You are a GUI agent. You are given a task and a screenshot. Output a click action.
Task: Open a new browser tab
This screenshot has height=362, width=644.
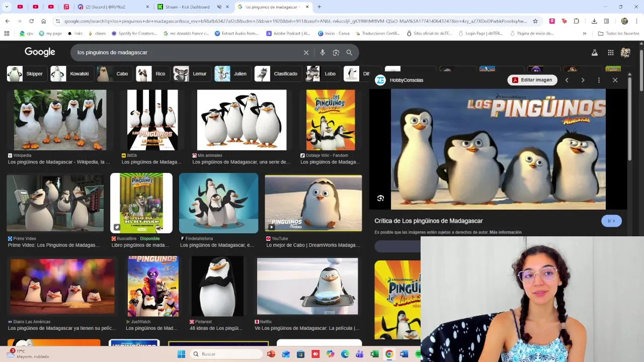pos(319,7)
